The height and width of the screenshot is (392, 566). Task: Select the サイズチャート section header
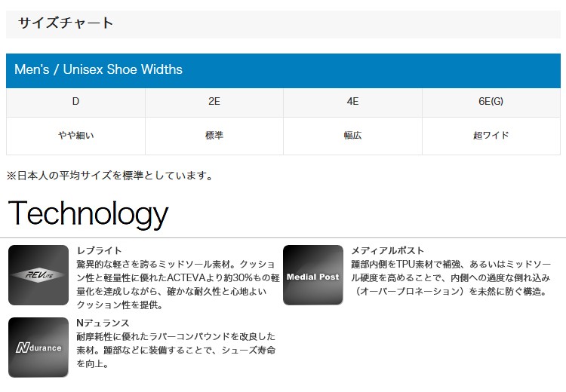click(x=283, y=24)
